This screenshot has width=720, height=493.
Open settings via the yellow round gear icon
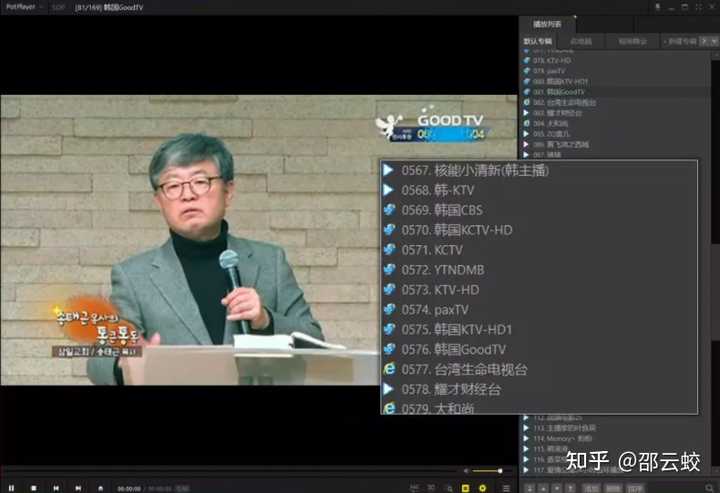pyautogui.click(x=483, y=488)
